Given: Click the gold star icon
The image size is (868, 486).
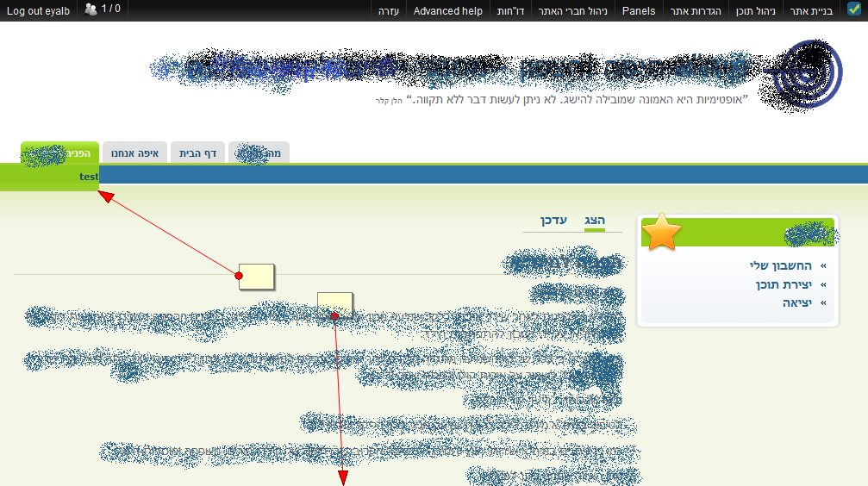Looking at the screenshot, I should 661,232.
